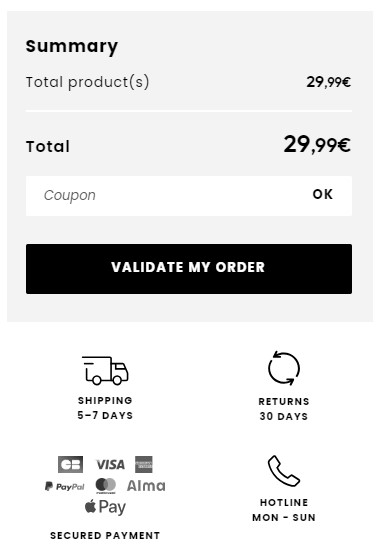Click the Validate My Order button
The image size is (382, 553).
click(x=189, y=269)
